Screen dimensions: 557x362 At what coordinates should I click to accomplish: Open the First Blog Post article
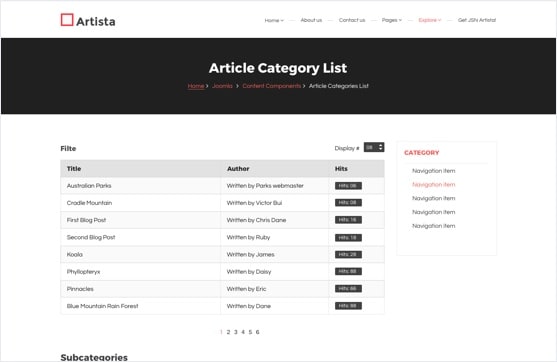tap(86, 220)
